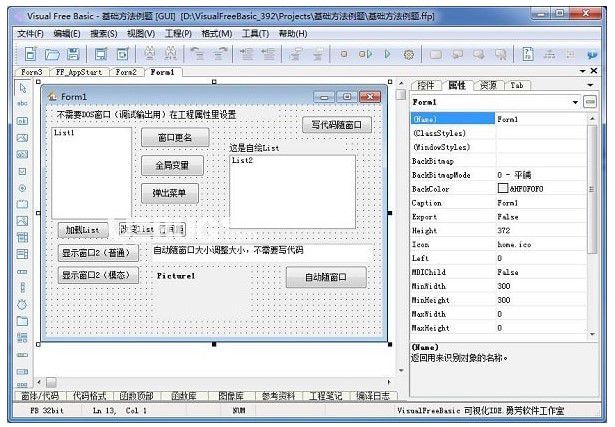Select the timer clock control in toolbox
Screen dimensions: 615x427
[22, 304]
